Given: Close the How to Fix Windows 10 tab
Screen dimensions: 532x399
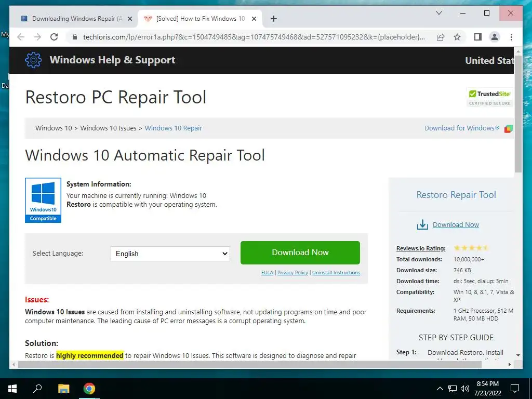Looking at the screenshot, I should (254, 19).
